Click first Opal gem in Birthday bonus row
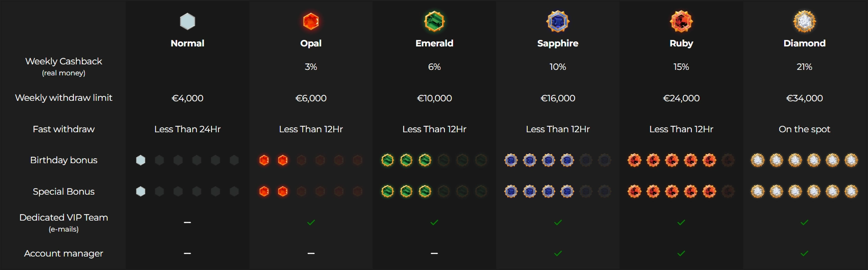 pos(264,160)
